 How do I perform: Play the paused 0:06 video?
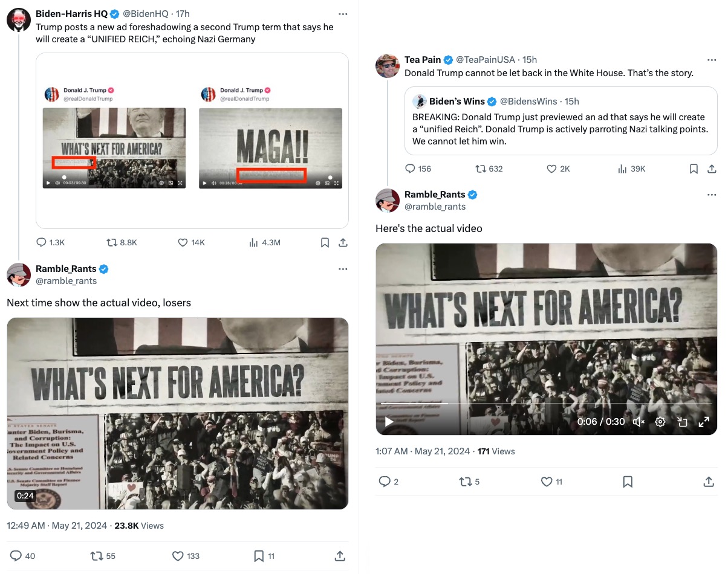pyautogui.click(x=389, y=422)
